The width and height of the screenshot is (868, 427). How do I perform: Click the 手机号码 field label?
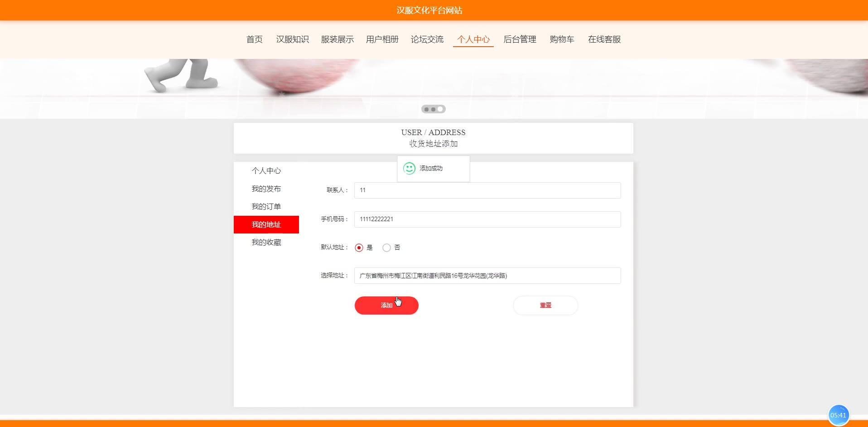[x=335, y=219]
